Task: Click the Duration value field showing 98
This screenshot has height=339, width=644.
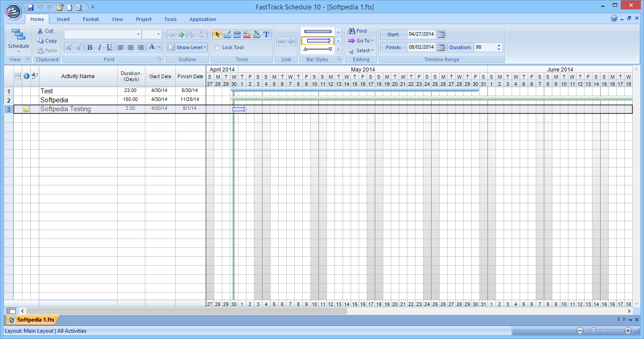Action: (485, 47)
